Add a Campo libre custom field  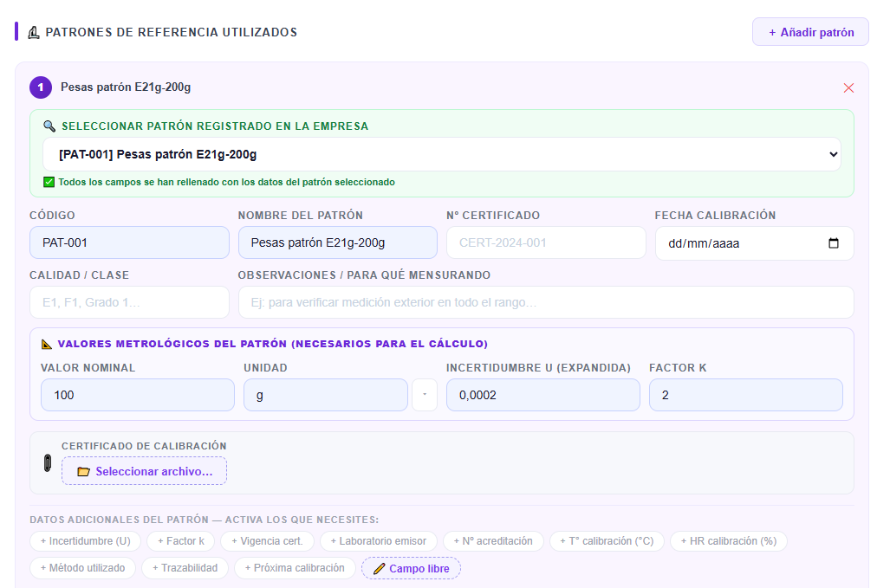coord(411,568)
